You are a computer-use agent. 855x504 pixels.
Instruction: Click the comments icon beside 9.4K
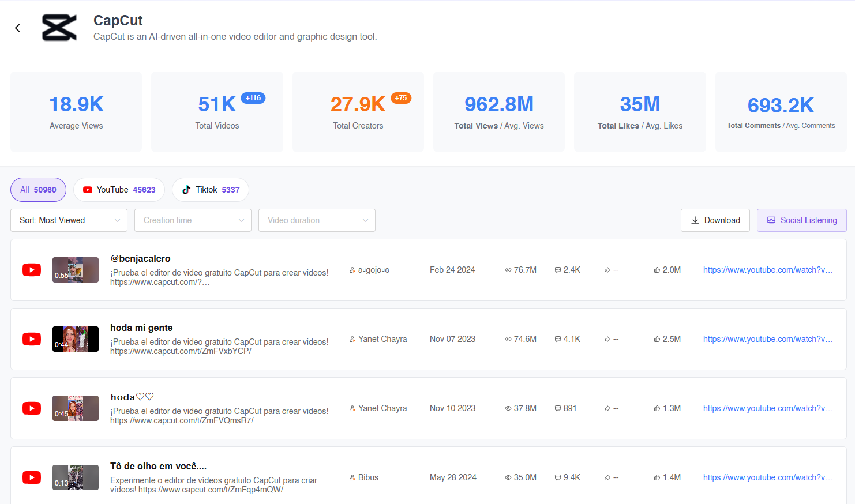pos(558,477)
